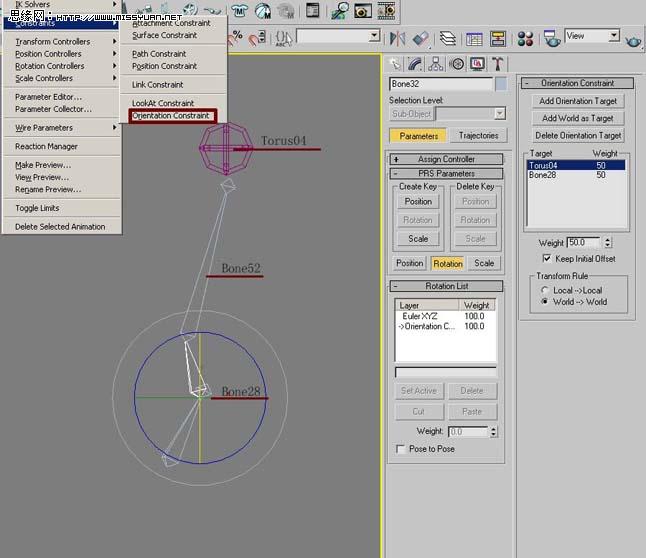Screen dimensions: 646x558
Task: Open Render Scene dialog teapot icon
Action: [551, 38]
